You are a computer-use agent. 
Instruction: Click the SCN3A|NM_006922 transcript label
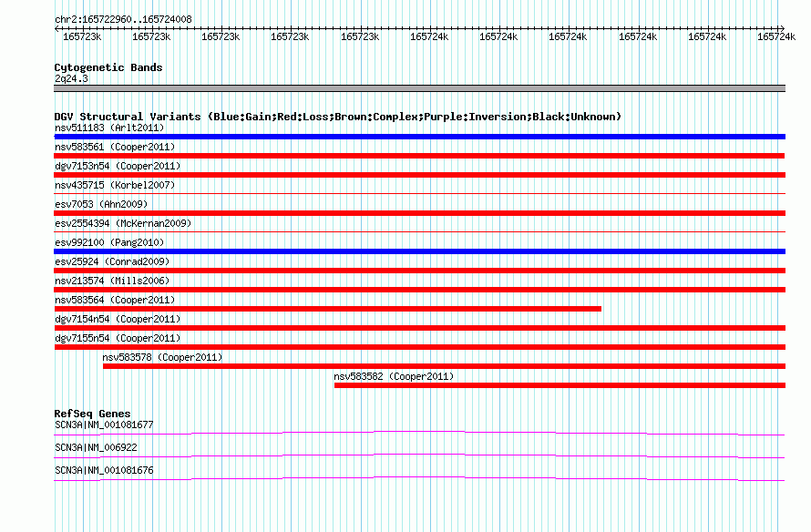[96, 447]
